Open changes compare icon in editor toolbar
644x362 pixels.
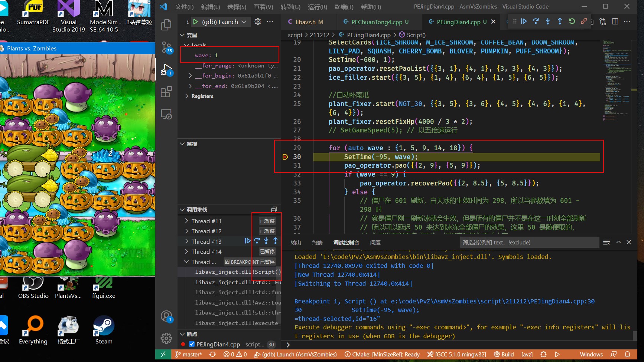coord(603,22)
